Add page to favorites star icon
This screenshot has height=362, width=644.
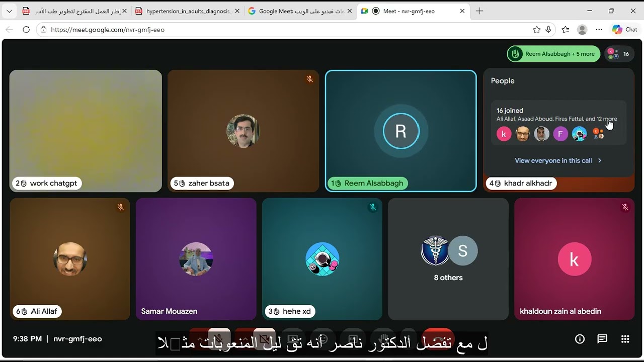click(x=537, y=30)
